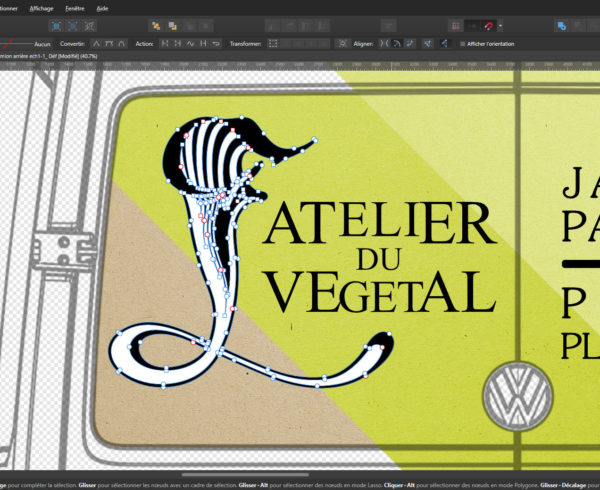This screenshot has width=600, height=490.
Task: Enable Transformer mode for selected nodes
Action: click(x=273, y=44)
